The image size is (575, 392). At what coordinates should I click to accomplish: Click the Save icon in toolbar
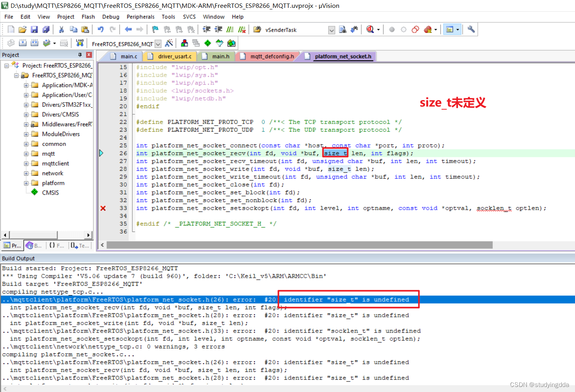click(x=34, y=29)
